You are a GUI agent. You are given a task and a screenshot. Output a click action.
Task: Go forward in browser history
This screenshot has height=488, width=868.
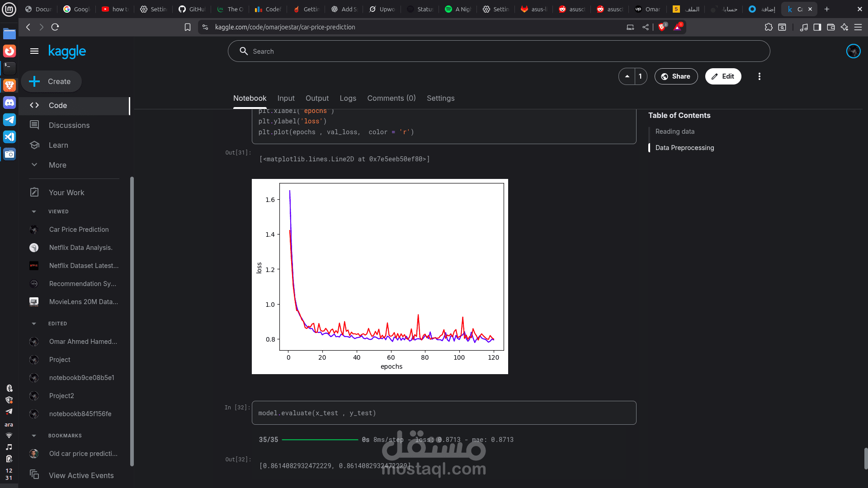(42, 27)
